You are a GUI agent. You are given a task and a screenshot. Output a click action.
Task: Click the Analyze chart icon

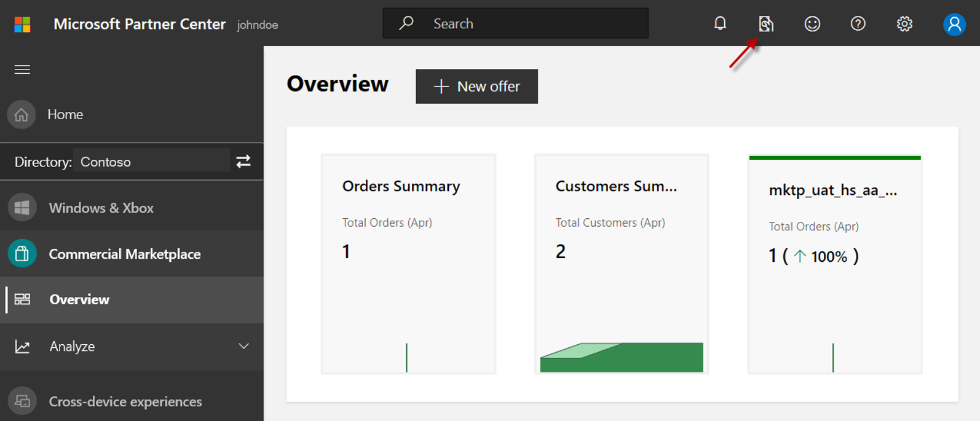pyautogui.click(x=22, y=347)
